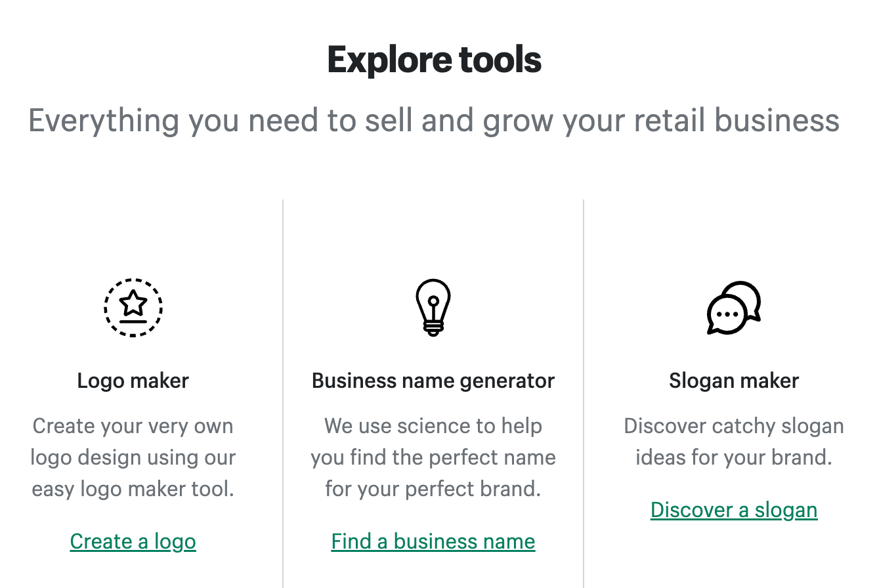This screenshot has height=588, width=877.
Task: Open Create a logo
Action: 133,541
